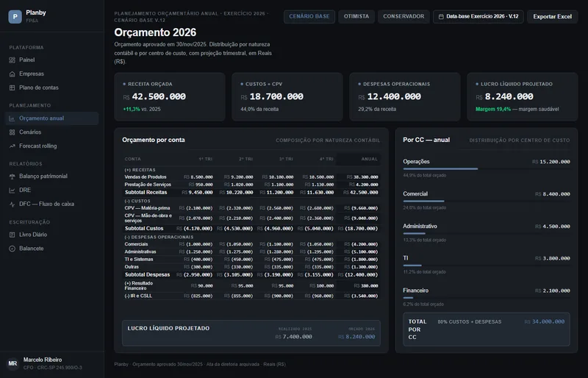Click the Subtotal Despesas row label
The image size is (588, 378).
click(148, 275)
